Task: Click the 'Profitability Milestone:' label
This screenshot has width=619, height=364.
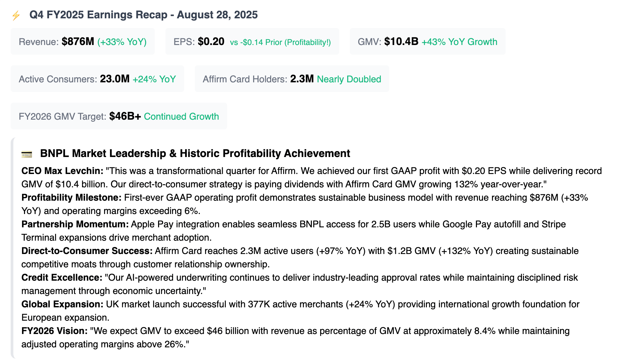Action: [x=71, y=198]
